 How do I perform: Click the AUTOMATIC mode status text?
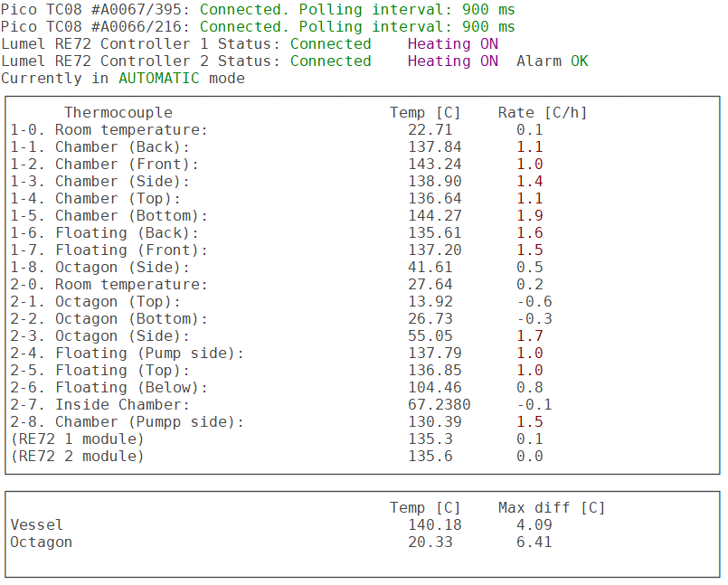pyautogui.click(x=158, y=78)
